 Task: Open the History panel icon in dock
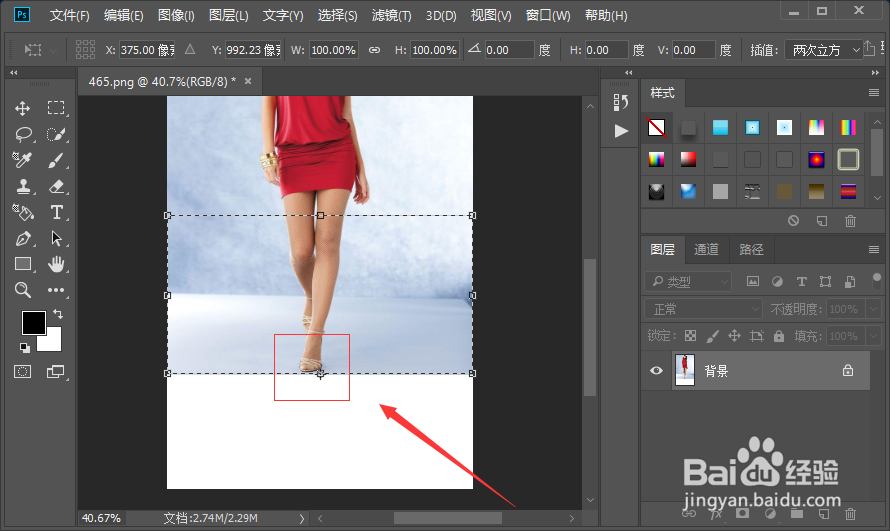620,102
